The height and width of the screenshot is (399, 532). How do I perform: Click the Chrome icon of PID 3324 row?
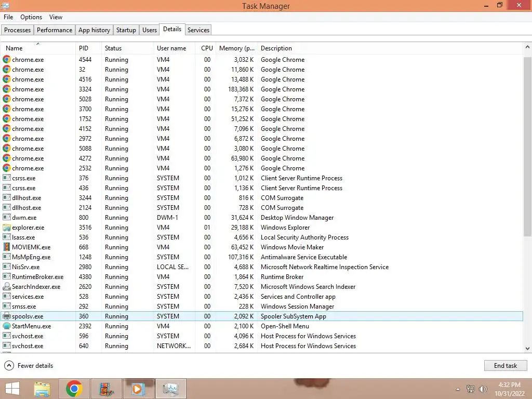[x=6, y=89]
